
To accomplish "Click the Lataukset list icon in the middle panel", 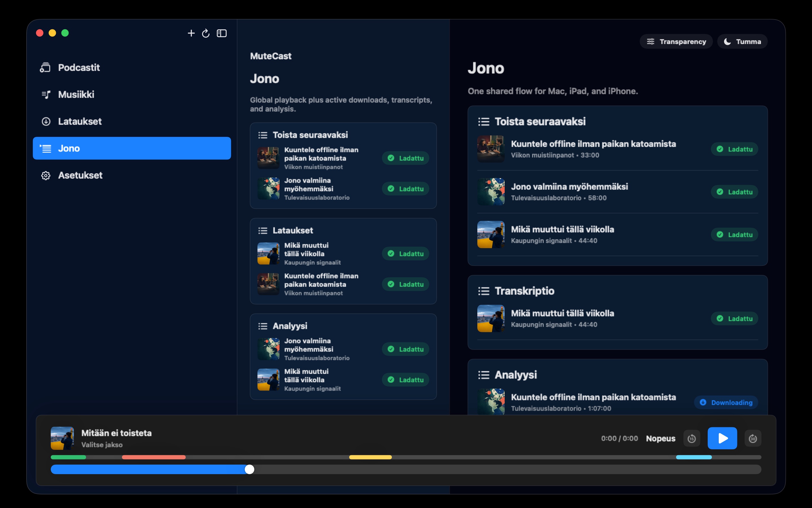I will click(x=263, y=231).
